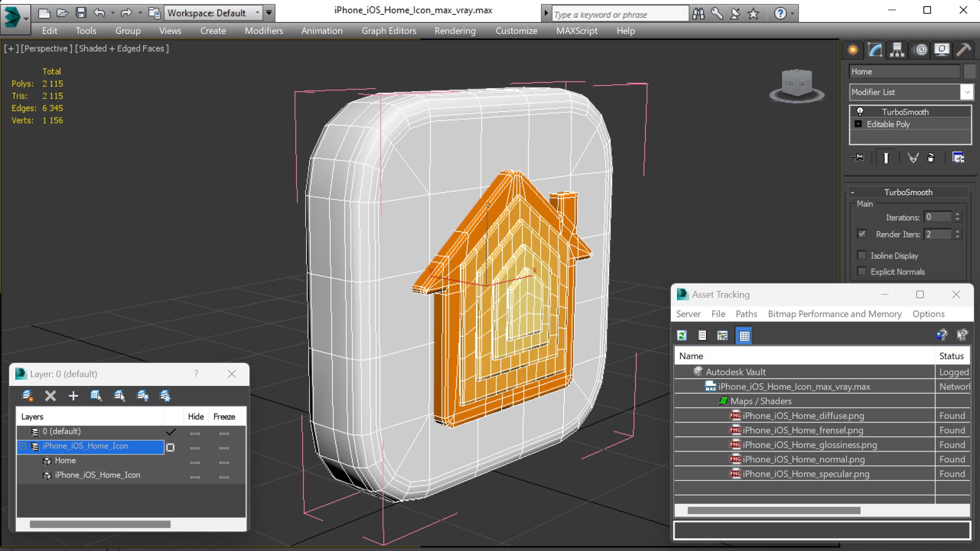This screenshot has width=980, height=551.
Task: Open the MAXScript menu
Action: click(x=576, y=31)
